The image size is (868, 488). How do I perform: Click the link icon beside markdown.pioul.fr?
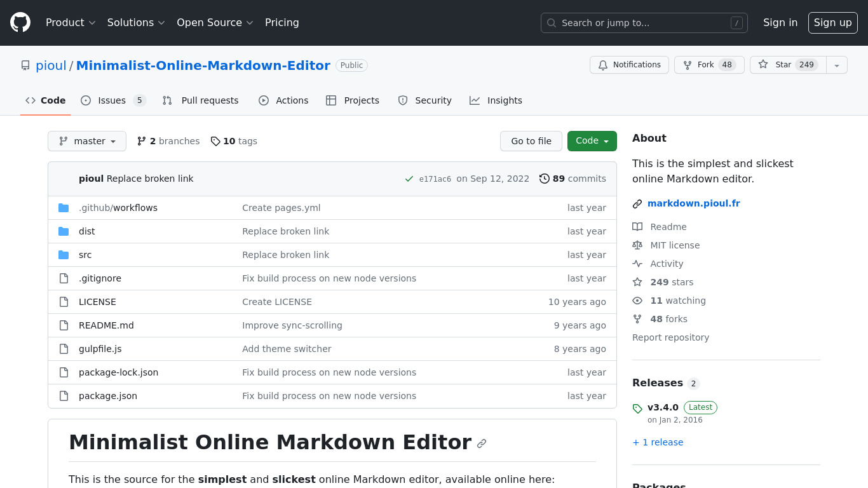[637, 204]
